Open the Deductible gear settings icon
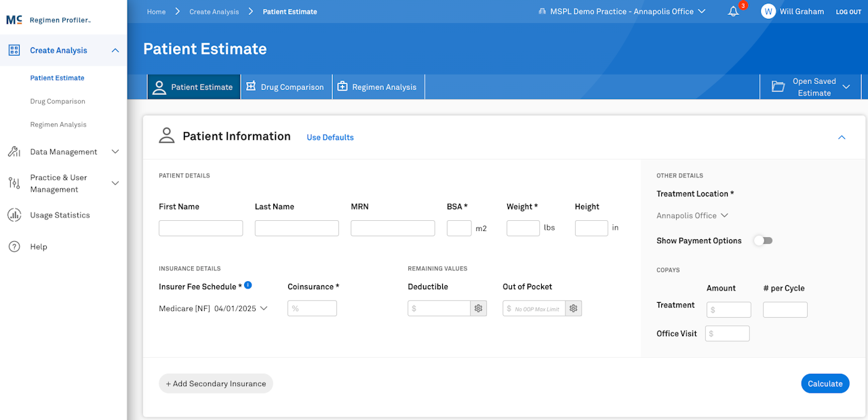868x420 pixels. [479, 308]
